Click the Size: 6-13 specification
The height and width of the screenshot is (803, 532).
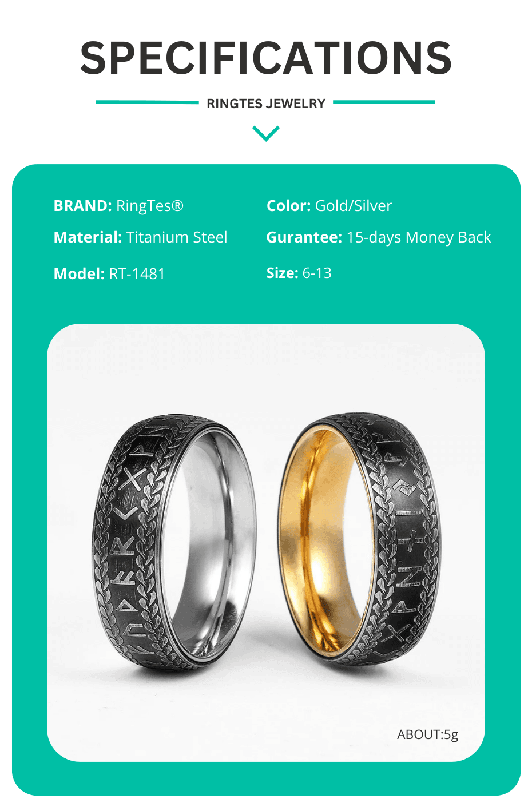pos(299,273)
